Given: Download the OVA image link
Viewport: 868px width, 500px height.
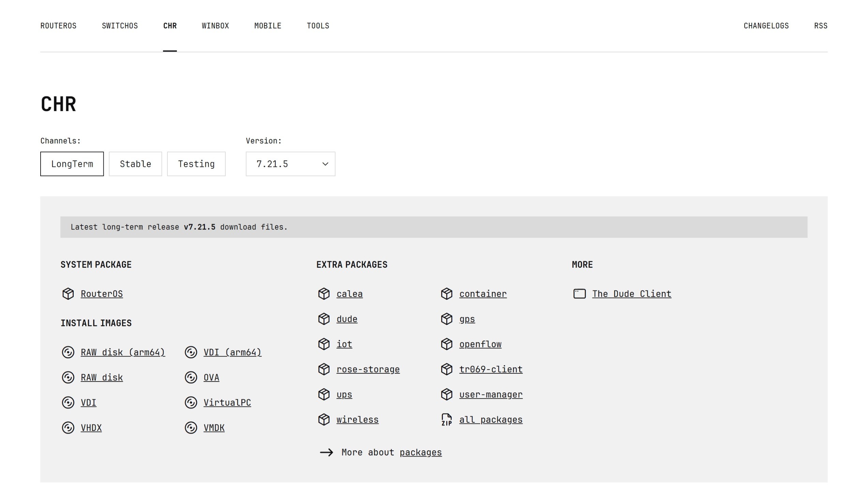Looking at the screenshot, I should tap(211, 377).
